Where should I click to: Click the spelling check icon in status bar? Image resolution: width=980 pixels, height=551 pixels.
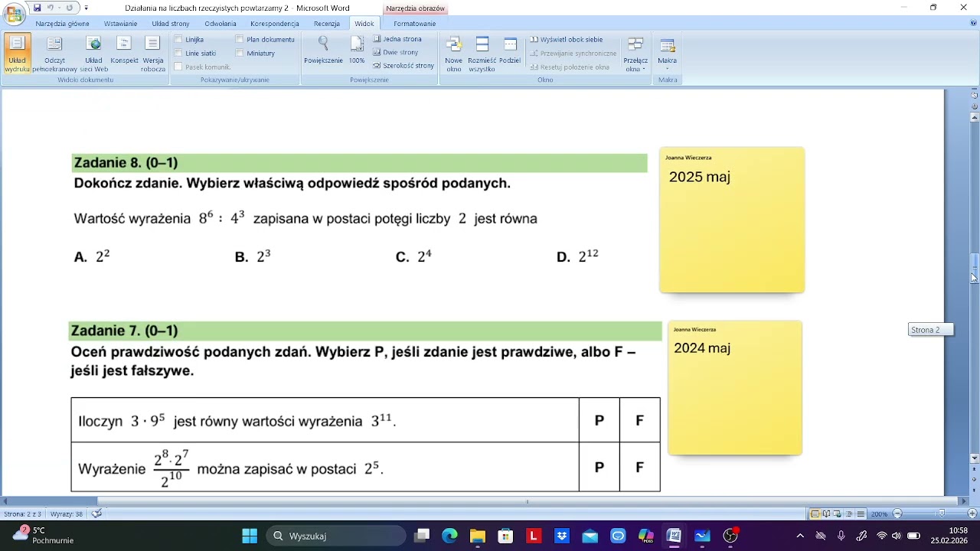point(96,514)
